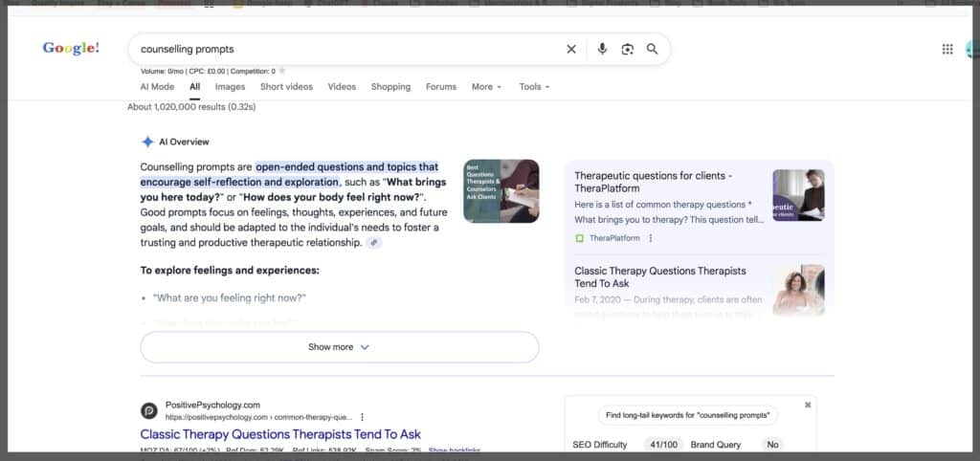Viewport: 980px width, 461px height.
Task: Start voice search with the microphone icon
Action: pos(602,50)
